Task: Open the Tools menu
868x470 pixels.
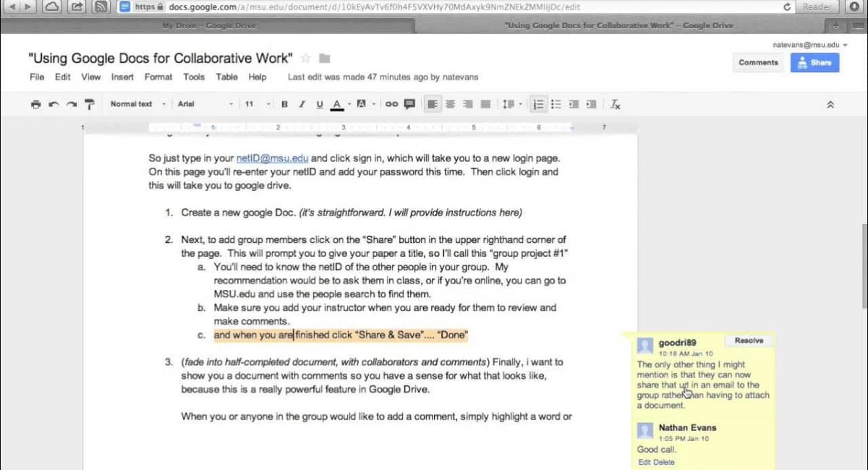Action: pos(194,77)
